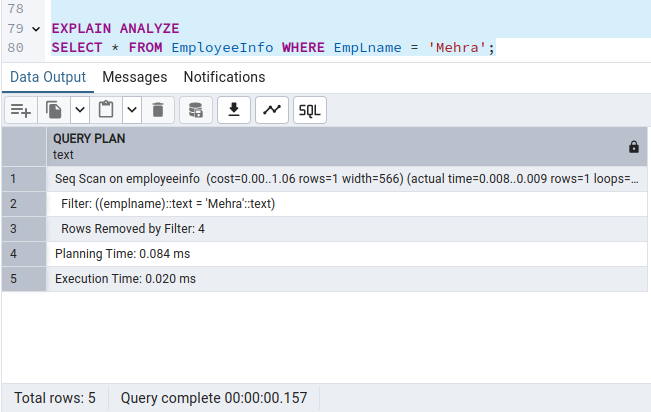Click the Save data changes database icon
Screen dimensions: 651x412
196,110
